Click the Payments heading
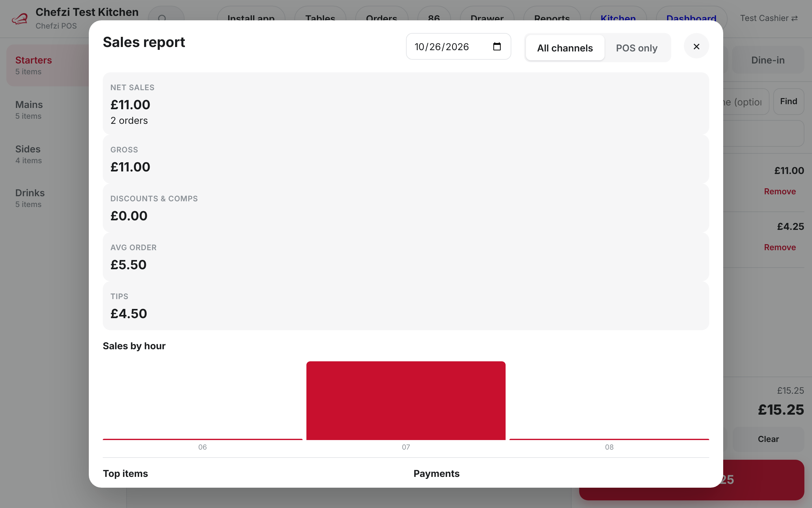 click(436, 473)
